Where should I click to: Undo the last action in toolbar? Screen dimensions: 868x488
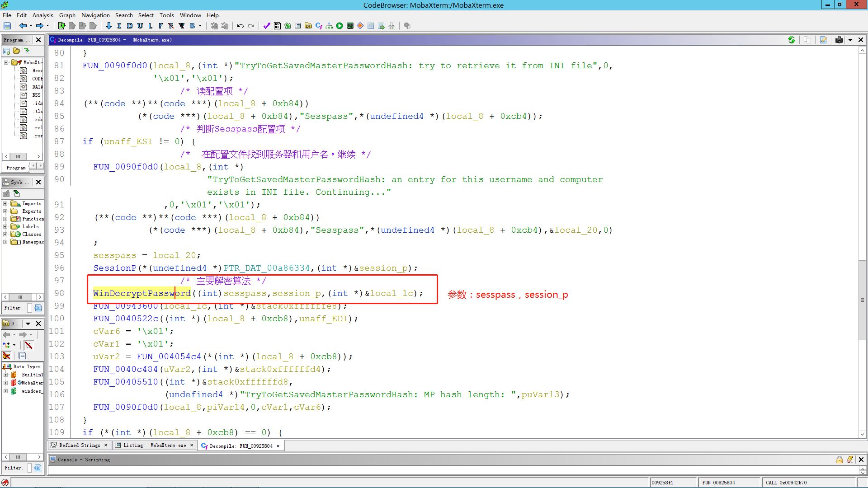coord(241,26)
